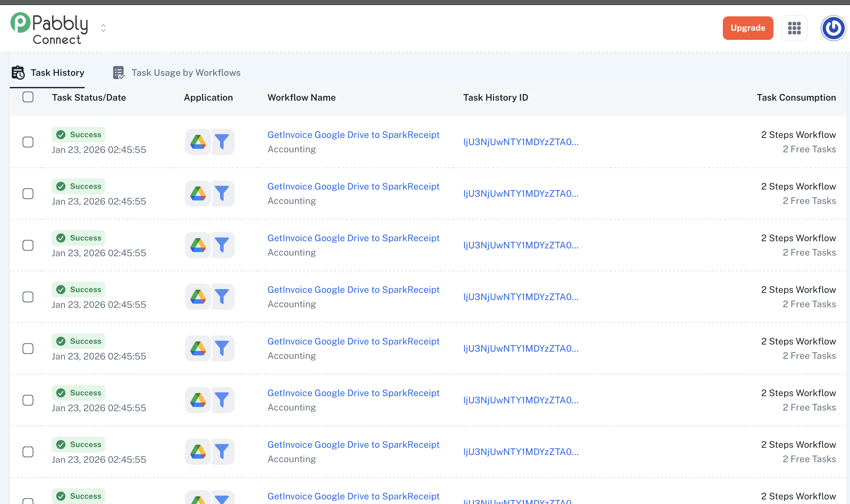Click the Task History clipboard icon
850x504 pixels.
coord(18,73)
